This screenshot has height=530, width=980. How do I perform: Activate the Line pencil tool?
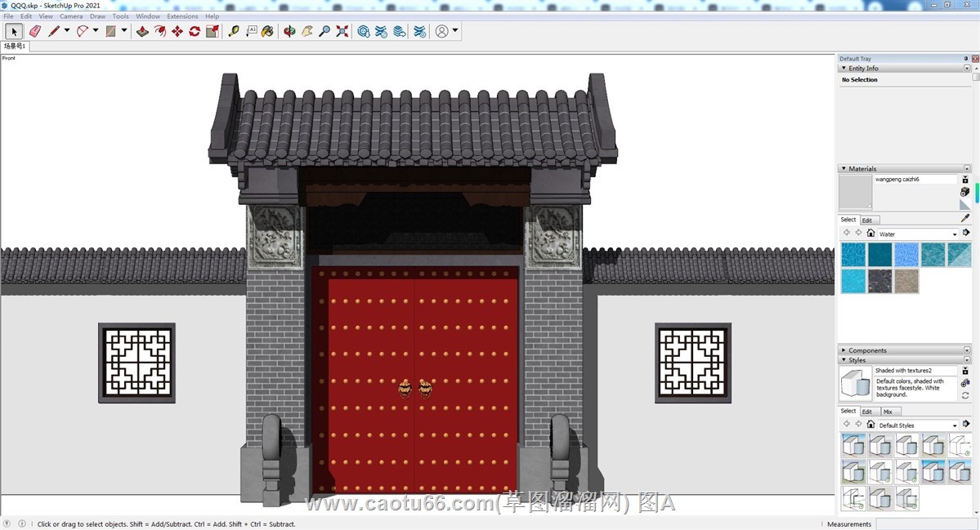click(x=54, y=31)
